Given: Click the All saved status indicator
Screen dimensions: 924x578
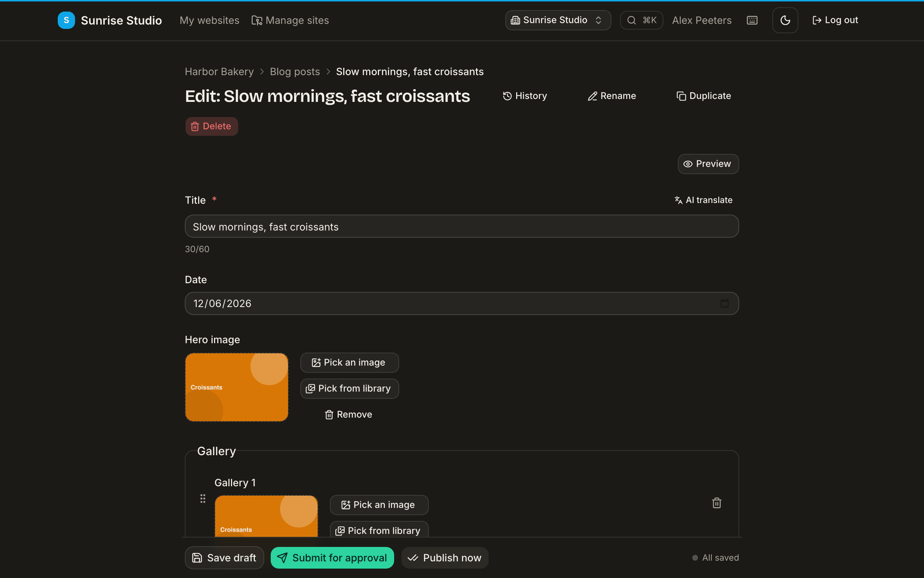Looking at the screenshot, I should (x=715, y=558).
